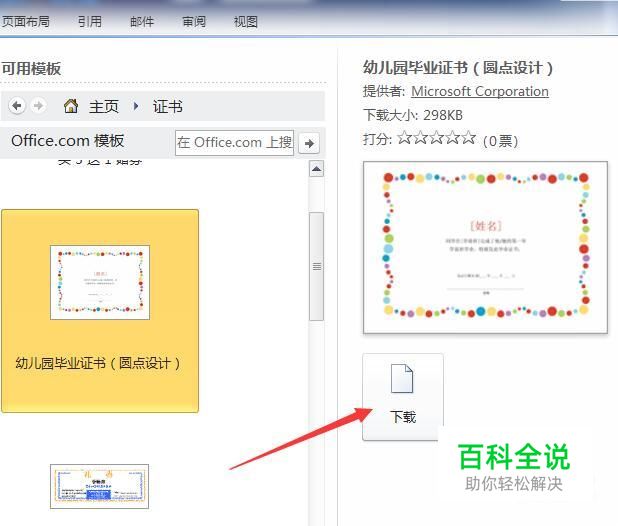Image resolution: width=618 pixels, height=526 pixels.
Task: Open the 审阅 ribbon tab
Action: point(194,21)
